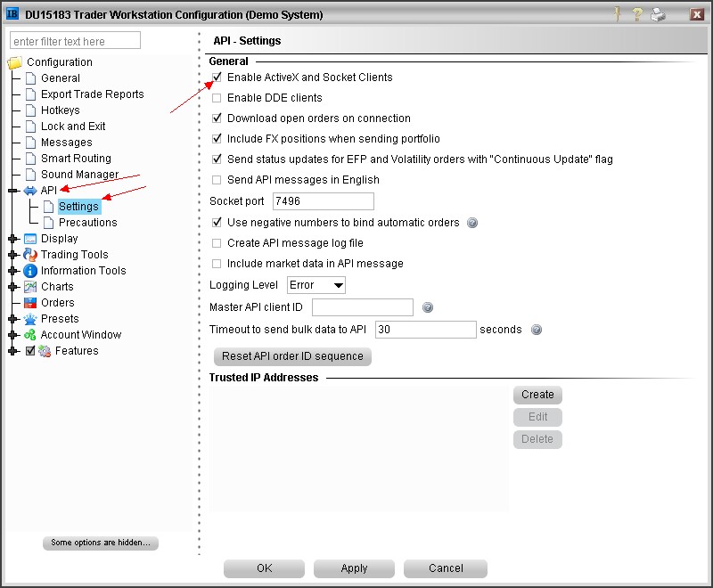Click the Apply button
This screenshot has height=588, width=713.
point(354,568)
